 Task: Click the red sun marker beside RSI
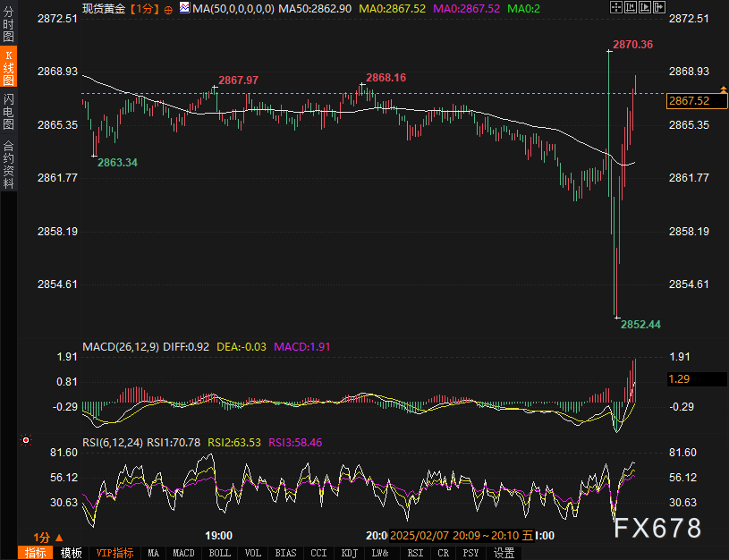tap(26, 440)
